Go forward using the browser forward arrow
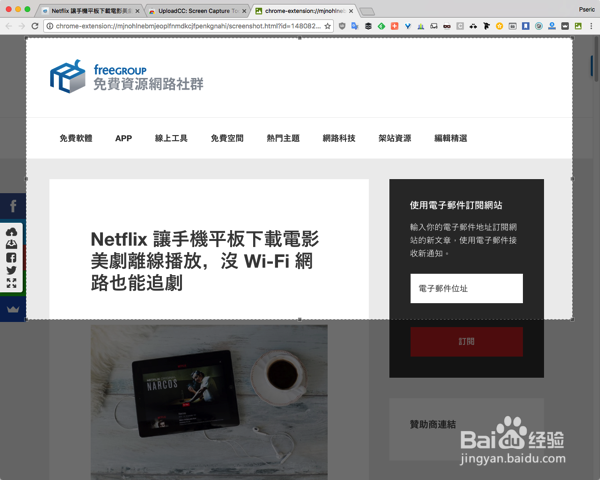The image size is (600, 480). click(22, 26)
